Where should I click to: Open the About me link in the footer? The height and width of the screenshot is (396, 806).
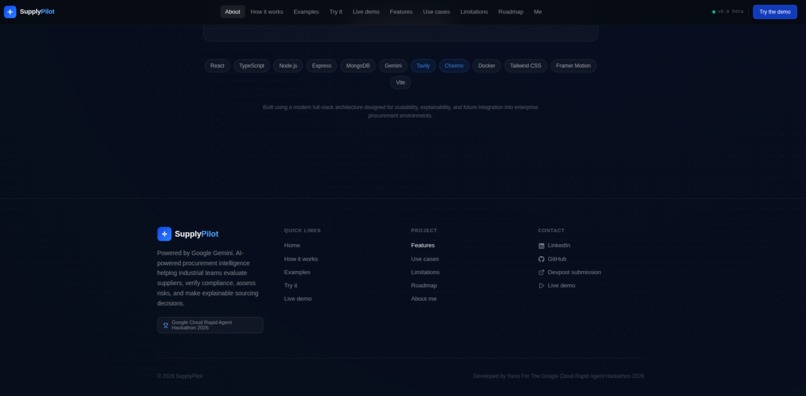pyautogui.click(x=424, y=299)
